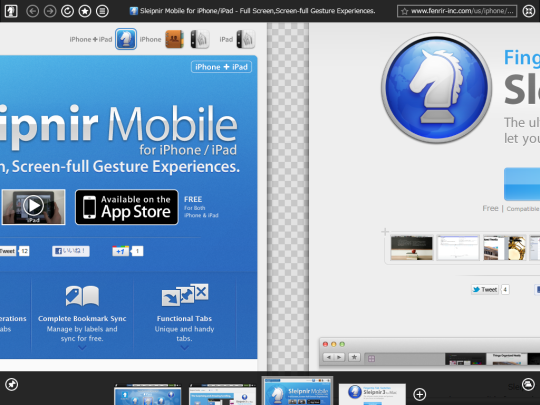Click the pin icon at bottom-left corner
The height and width of the screenshot is (405, 540).
click(12, 384)
